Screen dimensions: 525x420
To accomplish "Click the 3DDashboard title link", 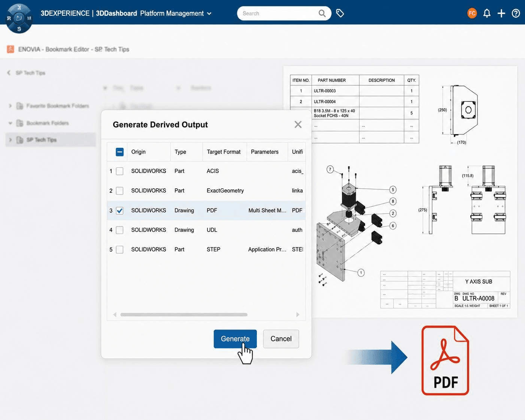I will coord(116,13).
